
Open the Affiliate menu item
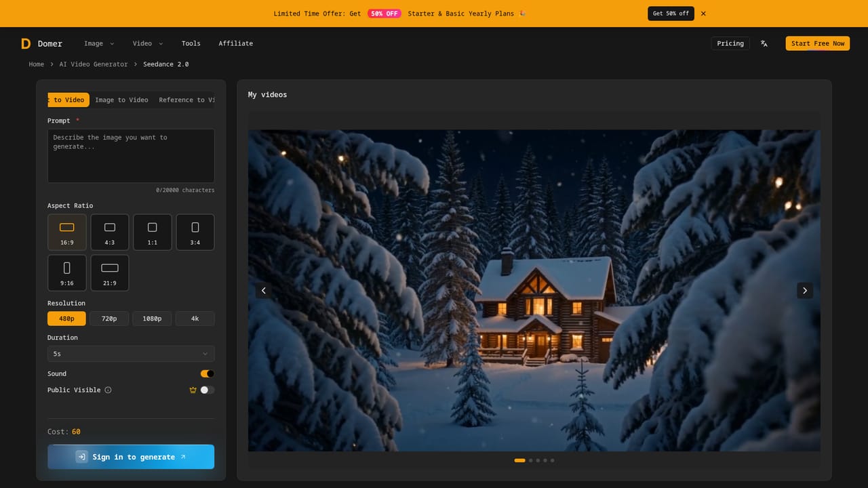pos(236,43)
